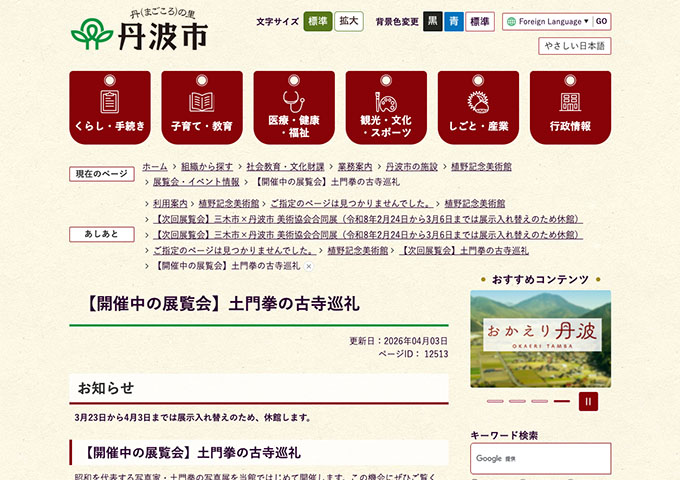
Task: Switch to やさしい日本語 version
Action: (x=575, y=46)
